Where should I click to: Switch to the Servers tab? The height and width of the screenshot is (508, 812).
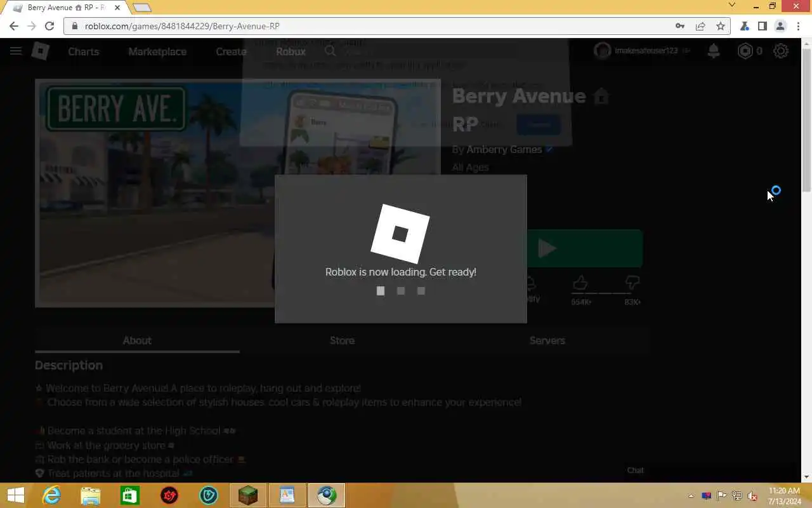click(547, 340)
